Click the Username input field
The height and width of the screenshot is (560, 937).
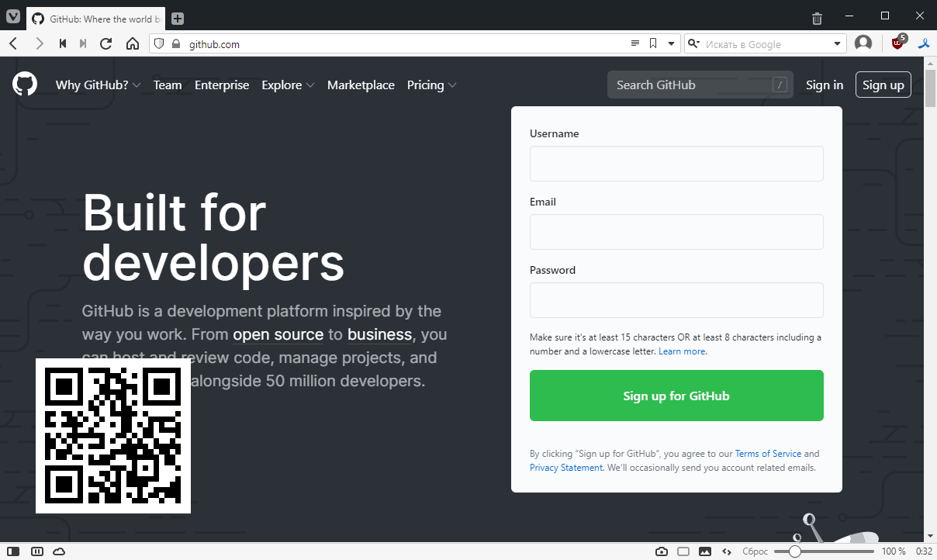coord(676,164)
